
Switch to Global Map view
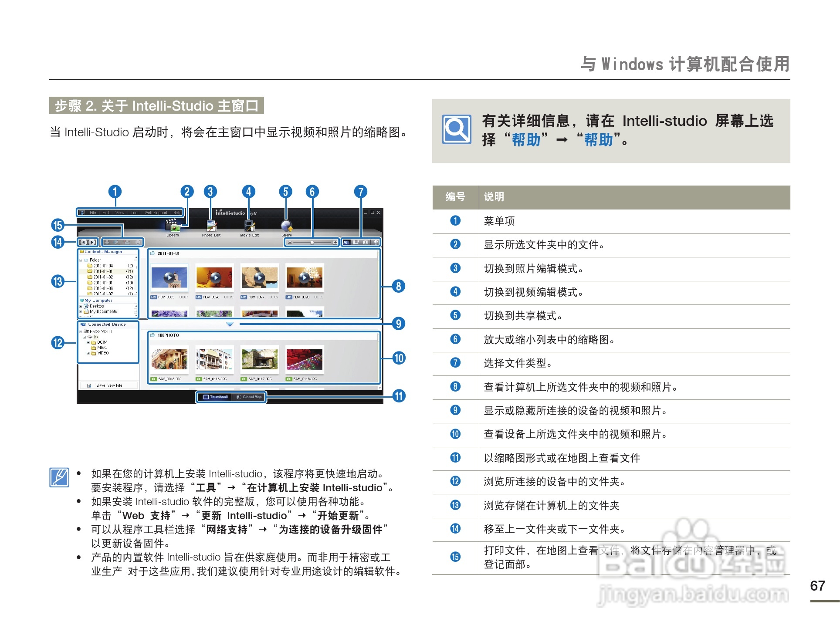coord(249,397)
